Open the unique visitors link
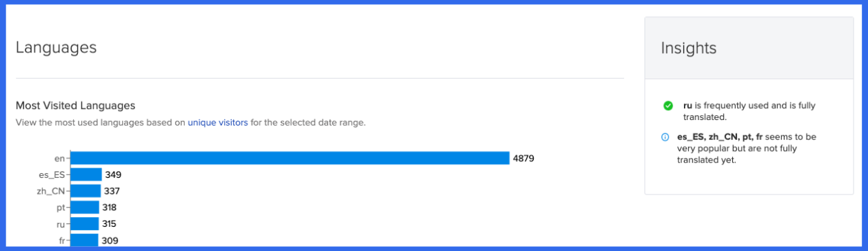 click(x=218, y=123)
